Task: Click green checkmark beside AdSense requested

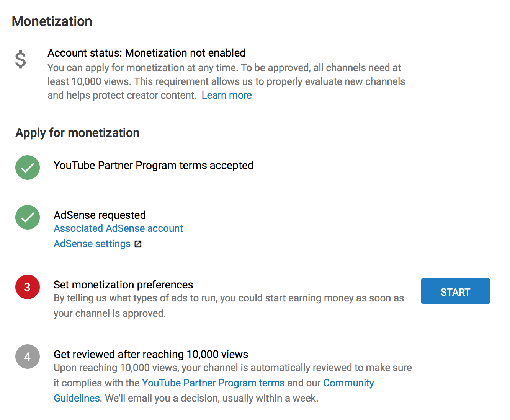Action: (x=28, y=217)
